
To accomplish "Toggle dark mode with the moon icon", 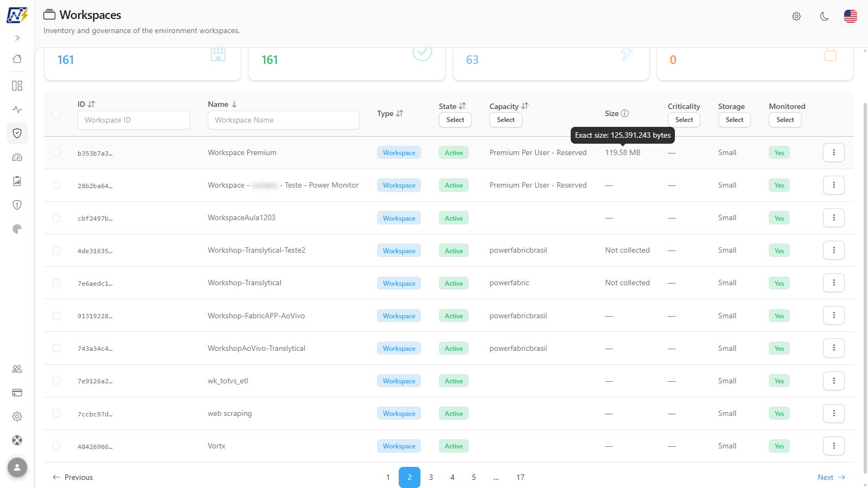I will coord(824,16).
